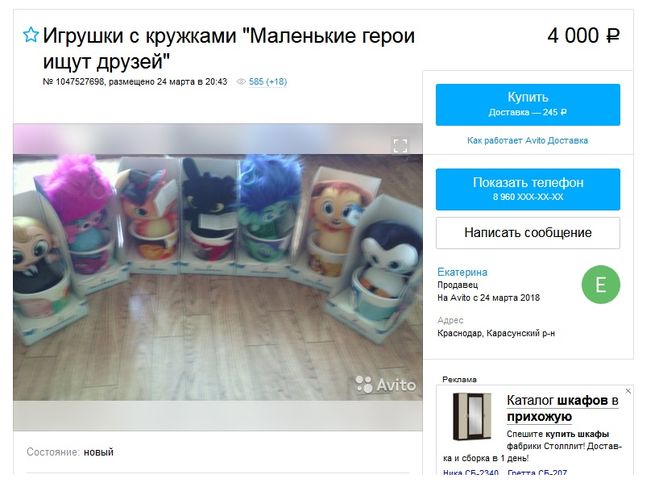Open Как работает Avito Доставка link
Viewport: 659px width, 487px height.
point(527,140)
